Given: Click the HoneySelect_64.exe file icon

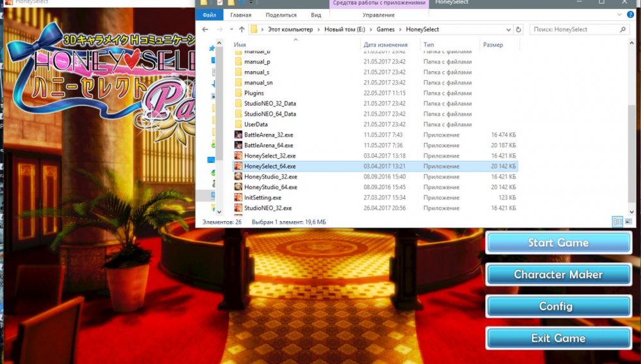Looking at the screenshot, I should [x=238, y=166].
